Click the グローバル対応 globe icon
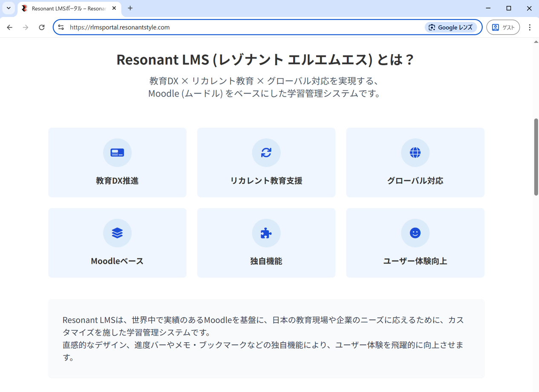 point(415,152)
